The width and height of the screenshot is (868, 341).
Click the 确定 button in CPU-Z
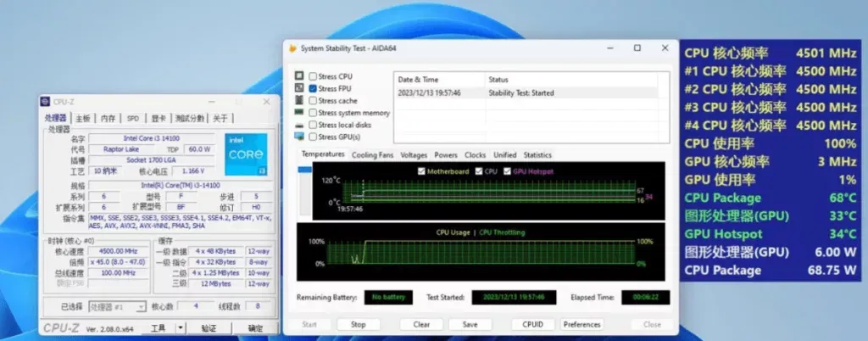coord(256,328)
